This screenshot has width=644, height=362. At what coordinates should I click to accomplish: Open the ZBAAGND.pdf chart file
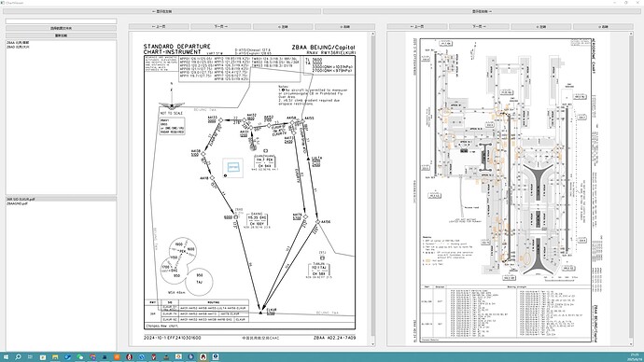click(17, 203)
